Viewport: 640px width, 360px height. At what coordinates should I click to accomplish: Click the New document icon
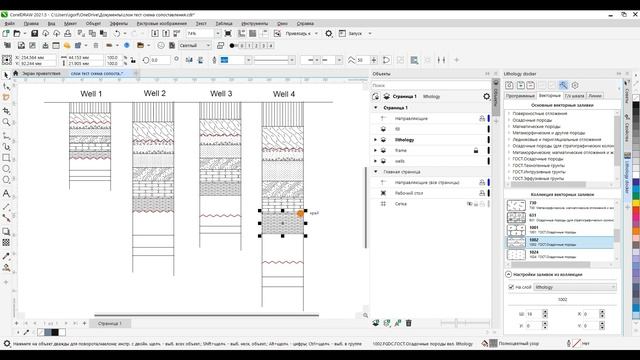point(6,33)
